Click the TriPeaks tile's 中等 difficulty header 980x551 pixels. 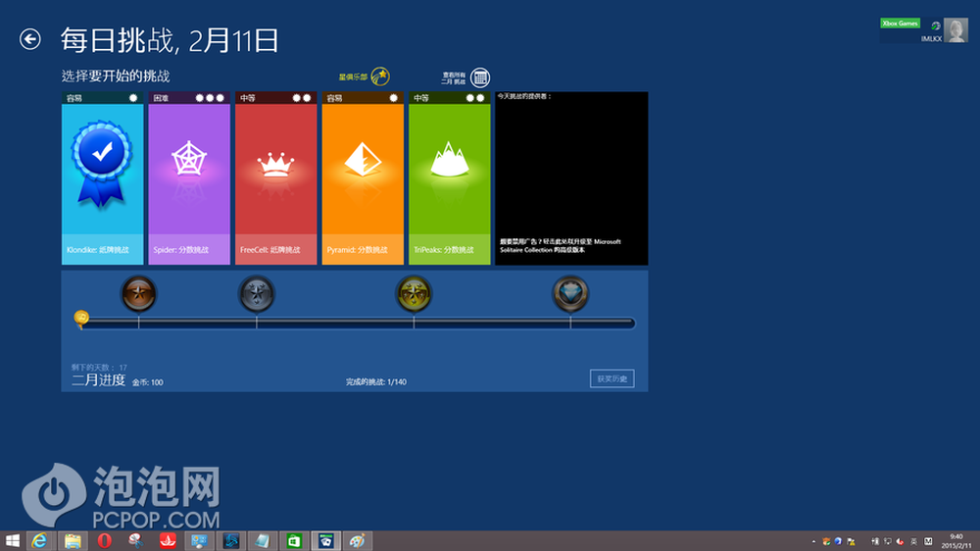[x=450, y=98]
